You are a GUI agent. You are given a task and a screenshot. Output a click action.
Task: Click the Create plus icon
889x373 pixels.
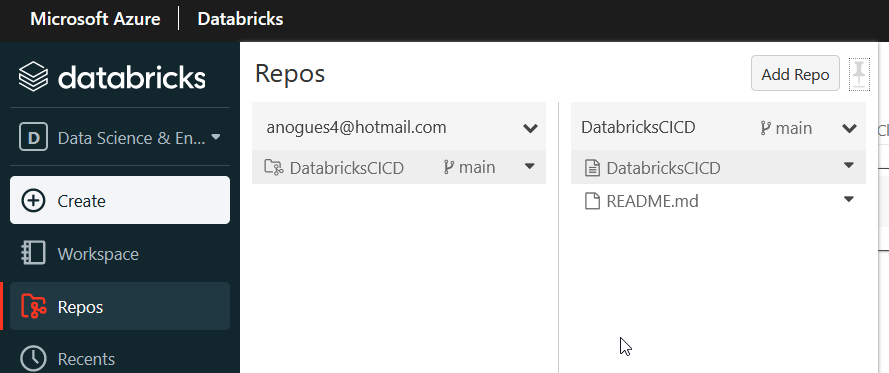pyautogui.click(x=33, y=201)
